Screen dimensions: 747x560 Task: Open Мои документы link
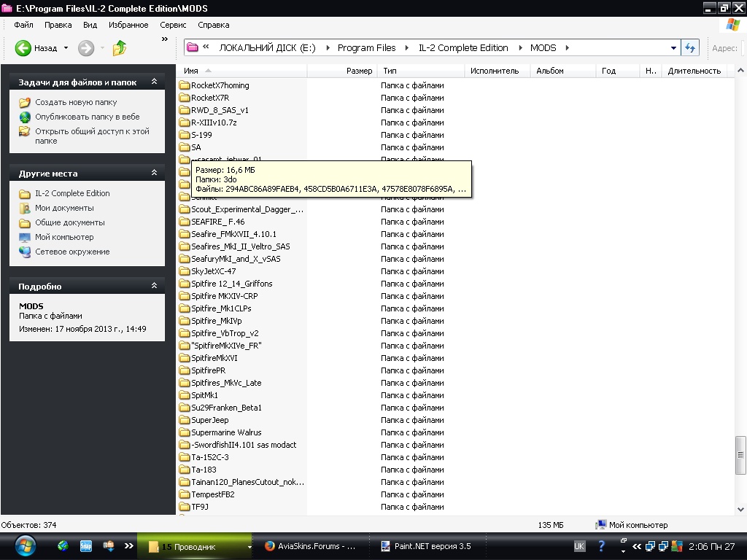[x=64, y=208]
